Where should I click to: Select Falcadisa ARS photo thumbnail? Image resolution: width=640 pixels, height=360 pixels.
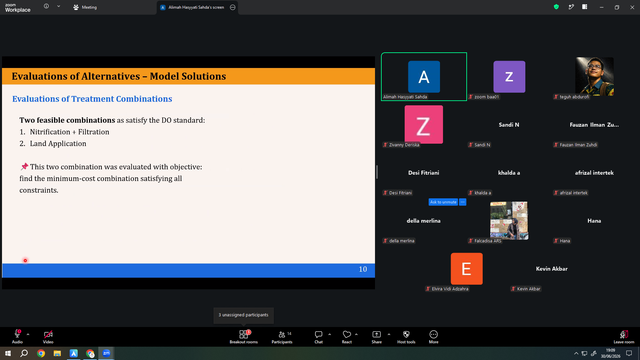tap(509, 220)
